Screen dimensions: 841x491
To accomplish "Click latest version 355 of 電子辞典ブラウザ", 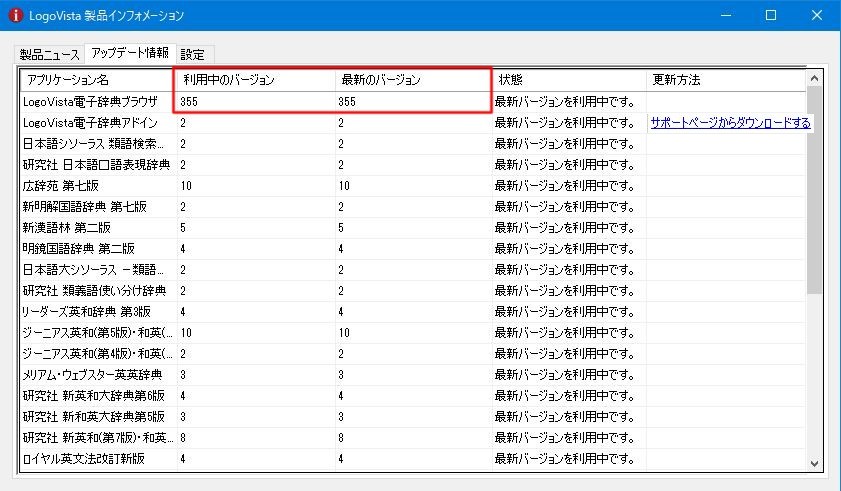I will (346, 101).
